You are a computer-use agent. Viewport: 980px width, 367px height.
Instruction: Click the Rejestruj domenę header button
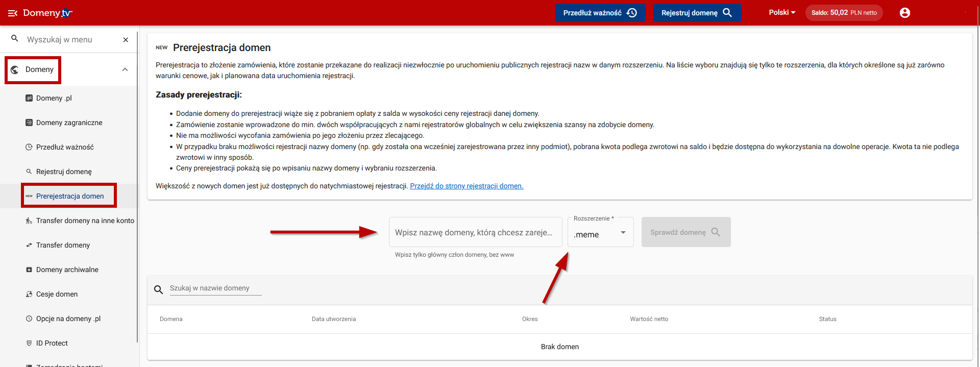pyautogui.click(x=697, y=13)
